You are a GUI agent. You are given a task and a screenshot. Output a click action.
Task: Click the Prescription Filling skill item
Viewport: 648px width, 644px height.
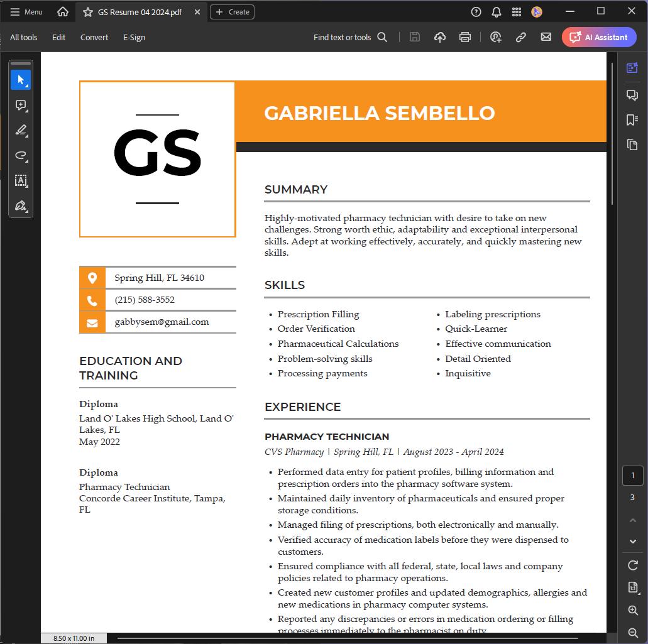coord(318,314)
